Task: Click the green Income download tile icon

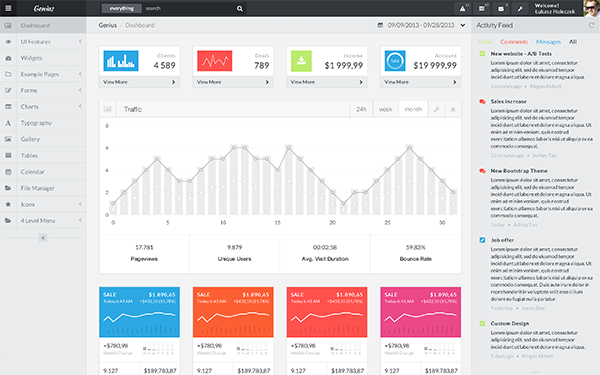Action: pos(302,61)
